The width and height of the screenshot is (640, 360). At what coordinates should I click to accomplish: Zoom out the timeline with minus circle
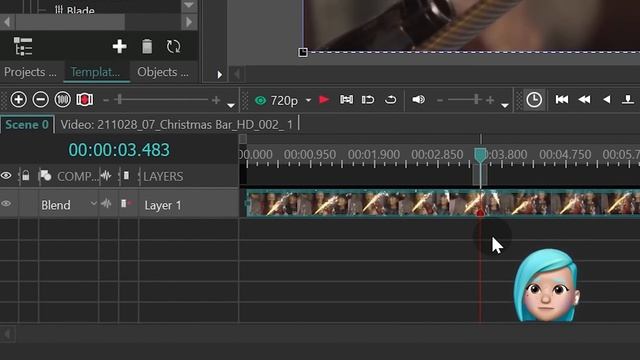(x=40, y=100)
